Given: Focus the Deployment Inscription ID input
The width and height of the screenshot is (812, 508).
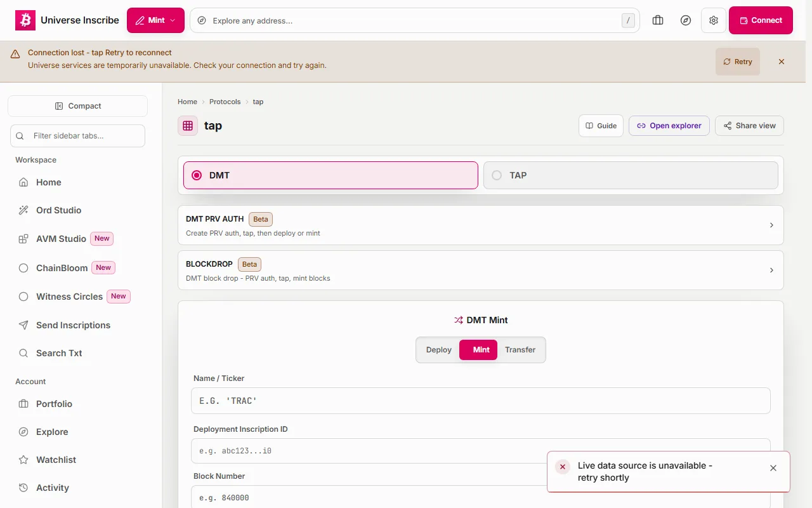Looking at the screenshot, I should [x=481, y=451].
